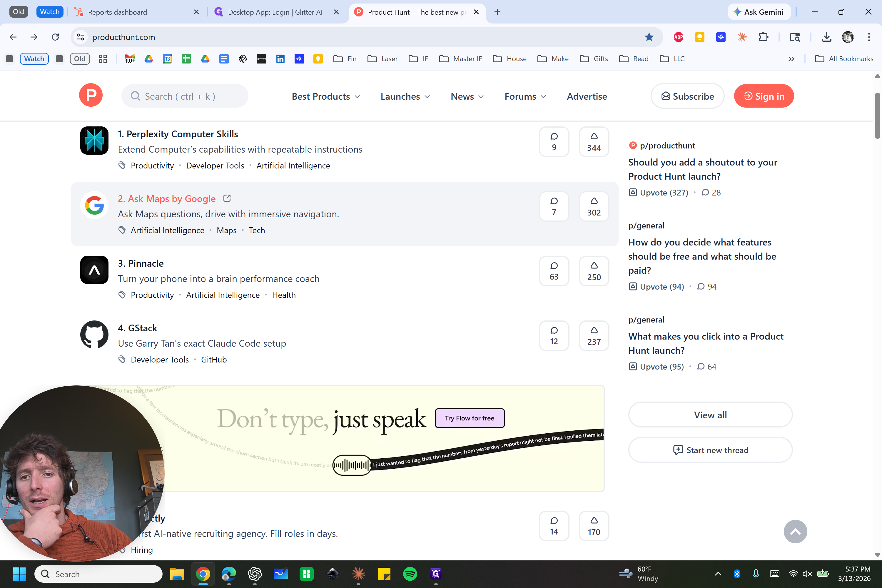This screenshot has height=588, width=882.
Task: Open the Chrome extensions puzzle icon
Action: 763,37
